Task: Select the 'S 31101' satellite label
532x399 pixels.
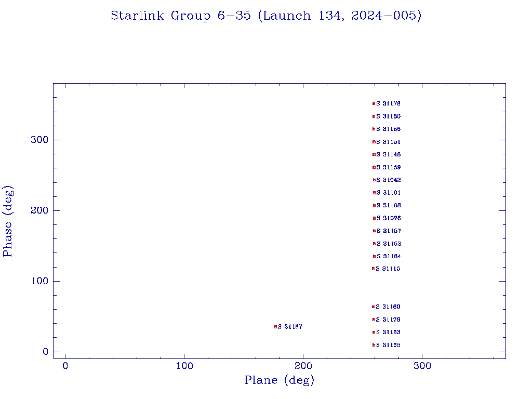Action: point(389,193)
